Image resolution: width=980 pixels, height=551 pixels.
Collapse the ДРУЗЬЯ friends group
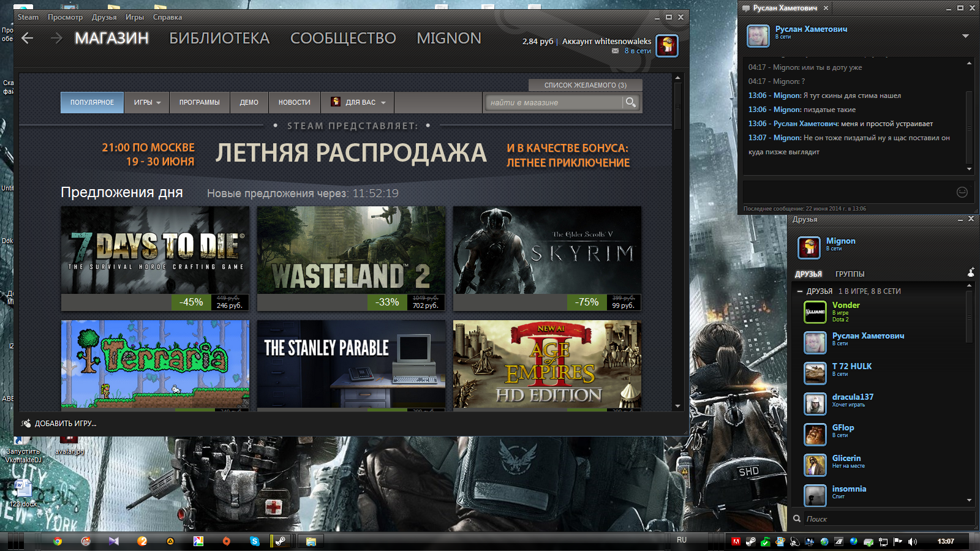click(x=800, y=291)
